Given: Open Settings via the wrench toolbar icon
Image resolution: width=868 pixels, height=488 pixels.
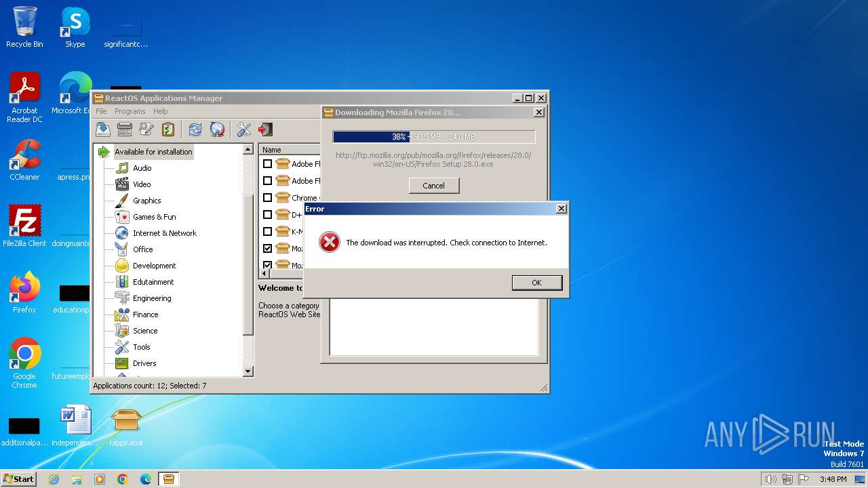Looking at the screenshot, I should (244, 129).
